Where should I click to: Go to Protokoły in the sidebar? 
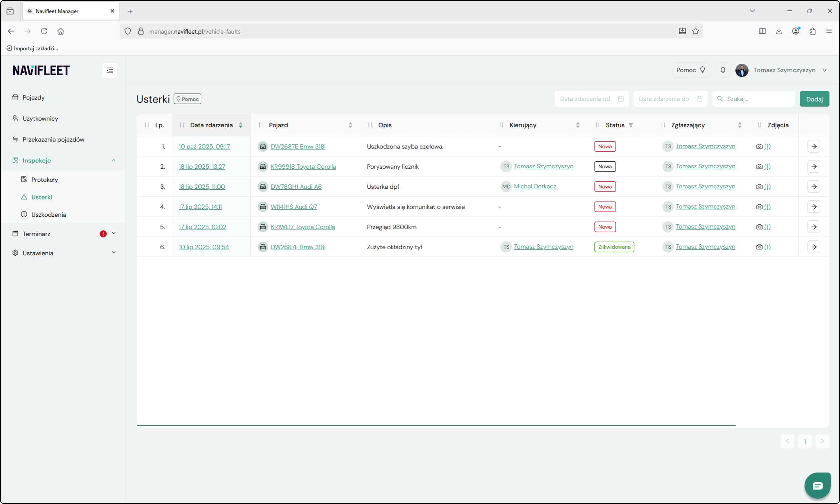(44, 180)
